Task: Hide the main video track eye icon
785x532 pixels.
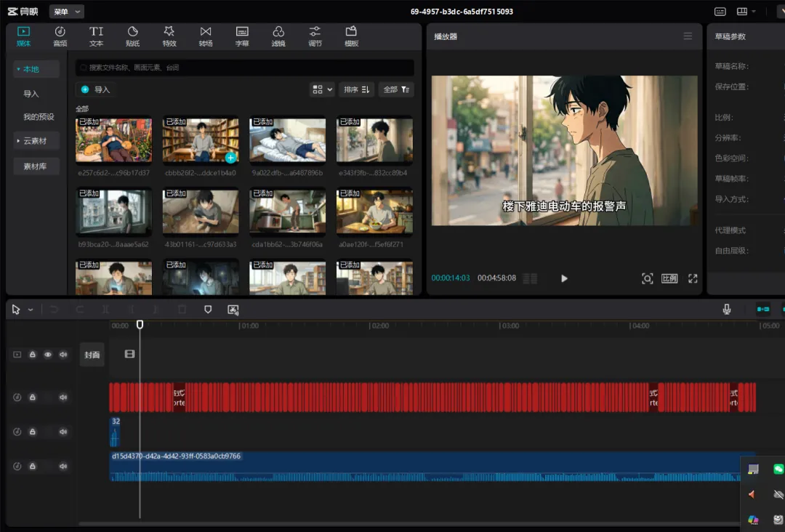Action: tap(47, 355)
